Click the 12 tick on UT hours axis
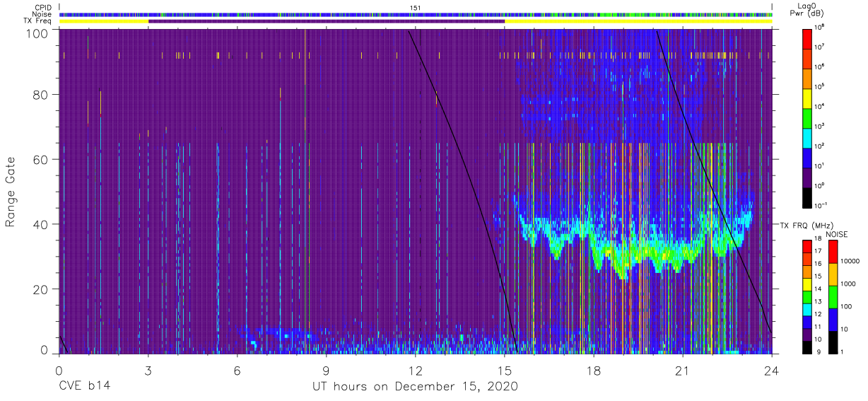Viewport: 868px width, 401px height. coord(416,370)
